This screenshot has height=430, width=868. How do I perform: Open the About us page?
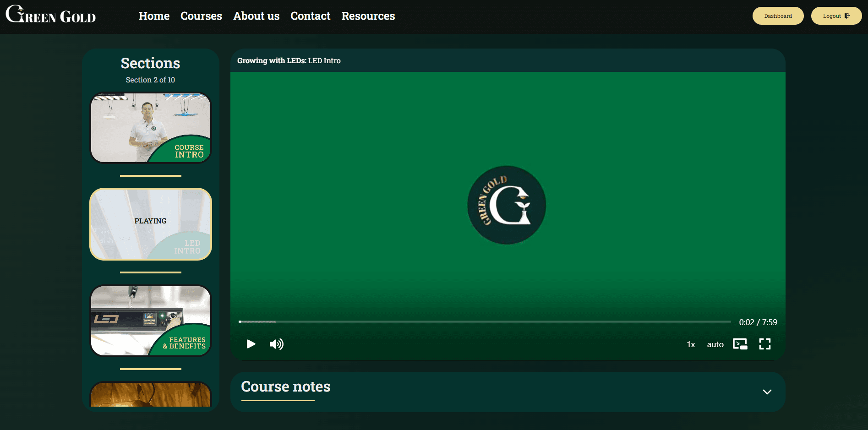tap(256, 16)
